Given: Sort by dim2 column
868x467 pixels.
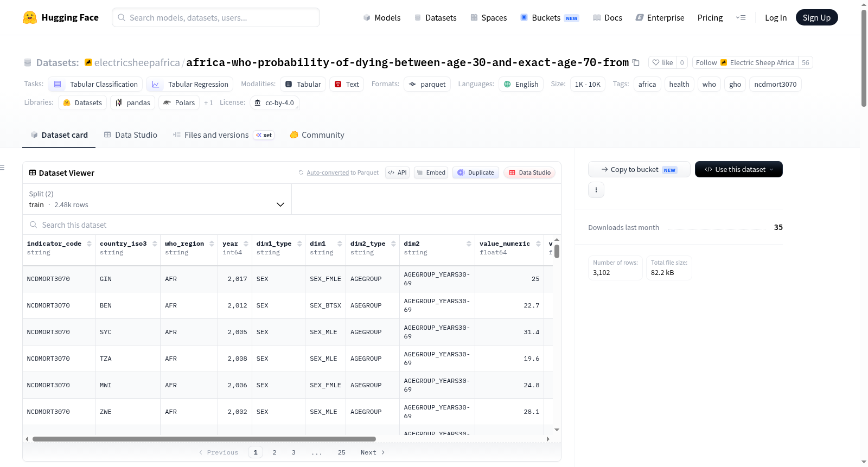Looking at the screenshot, I should pyautogui.click(x=469, y=244).
